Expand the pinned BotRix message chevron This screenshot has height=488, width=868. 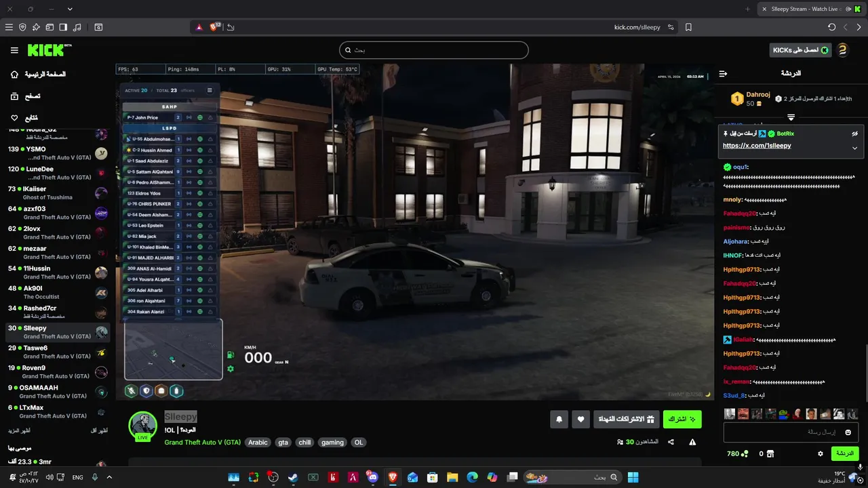click(854, 148)
